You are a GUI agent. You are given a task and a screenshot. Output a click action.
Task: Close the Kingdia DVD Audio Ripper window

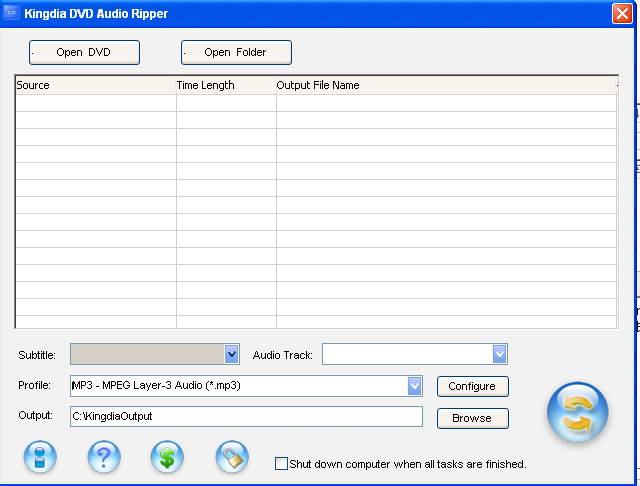622,13
